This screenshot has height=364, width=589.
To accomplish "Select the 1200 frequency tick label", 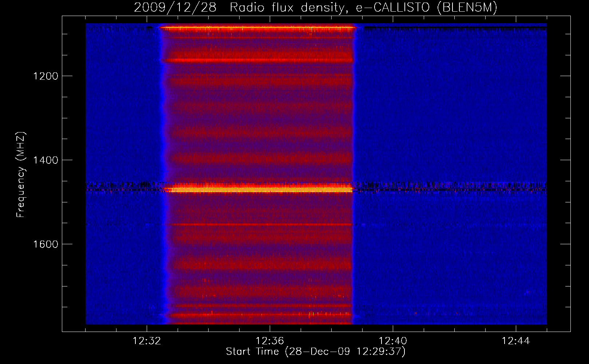I will pos(46,76).
